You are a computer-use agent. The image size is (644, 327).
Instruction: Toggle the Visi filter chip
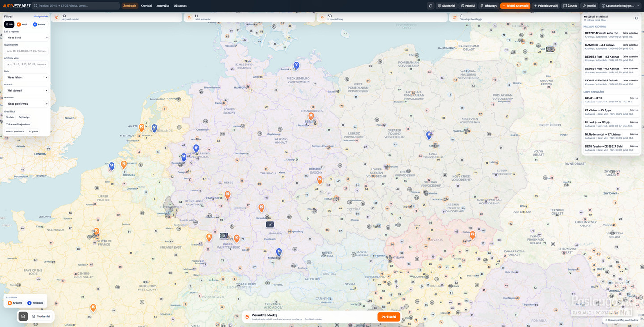click(x=9, y=25)
